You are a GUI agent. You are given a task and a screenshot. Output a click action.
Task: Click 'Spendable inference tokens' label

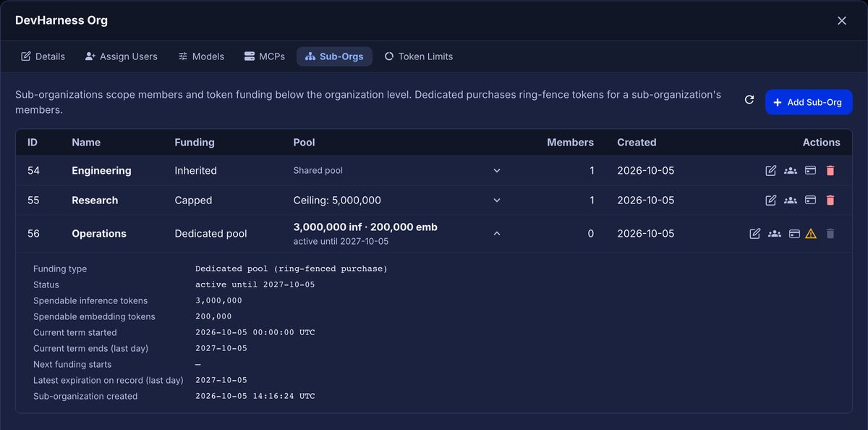pyautogui.click(x=90, y=300)
